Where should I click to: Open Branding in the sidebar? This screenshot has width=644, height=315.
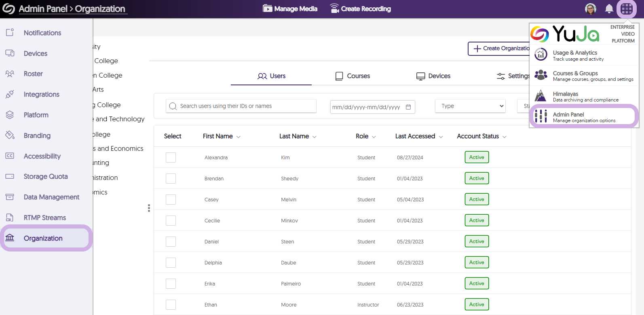pyautogui.click(x=37, y=135)
